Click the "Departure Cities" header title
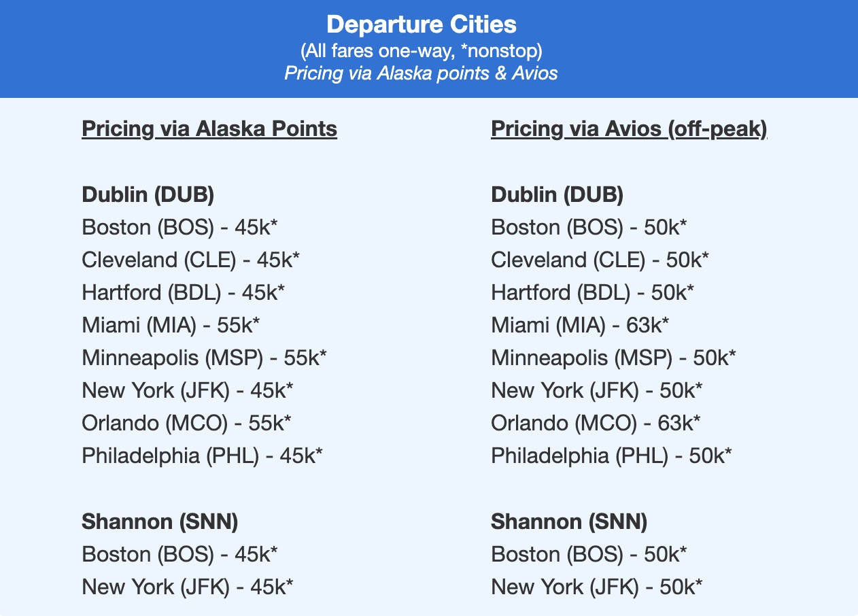The width and height of the screenshot is (858, 616). [x=421, y=25]
